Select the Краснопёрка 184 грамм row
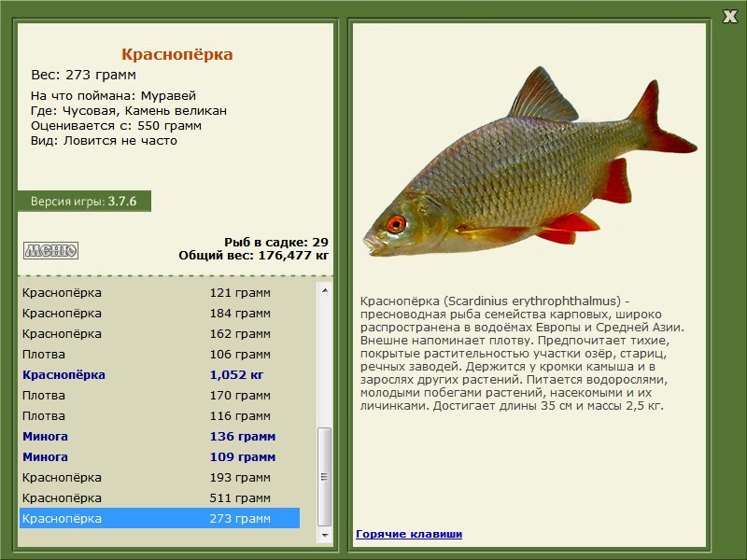Screen dimensions: 747x560 pyautogui.click(x=160, y=314)
